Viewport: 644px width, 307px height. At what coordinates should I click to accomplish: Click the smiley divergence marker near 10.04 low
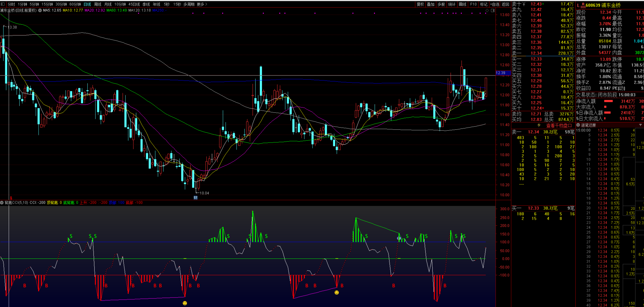[x=185, y=303]
